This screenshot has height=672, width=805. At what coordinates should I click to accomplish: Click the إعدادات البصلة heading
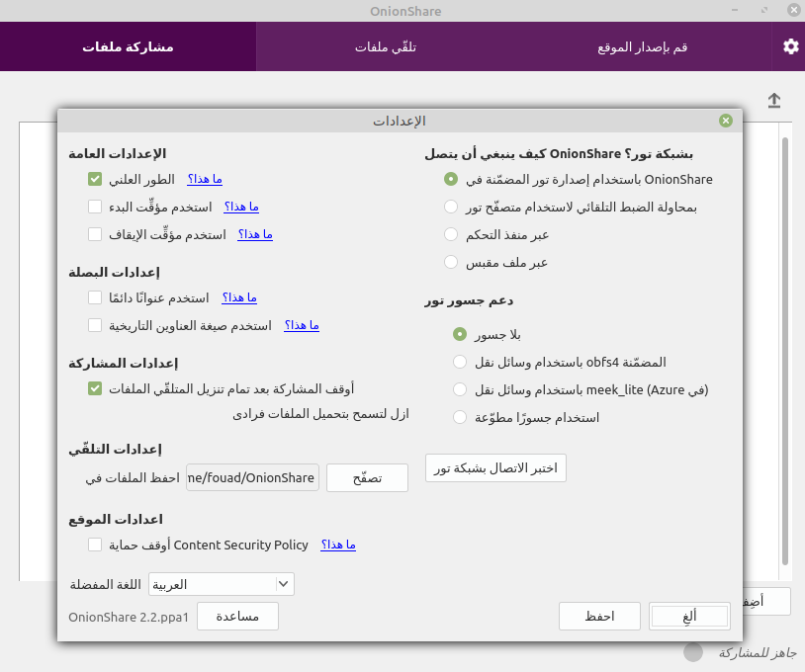coord(114,272)
